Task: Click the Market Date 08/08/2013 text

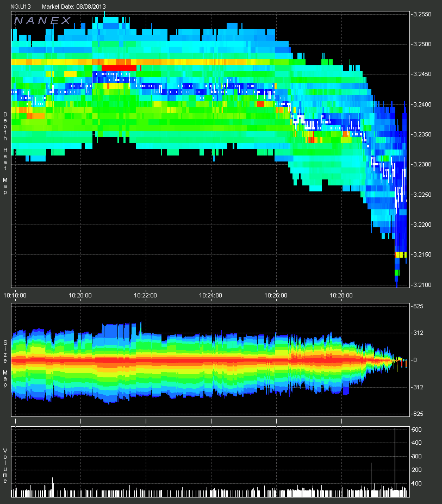Action: pos(74,7)
